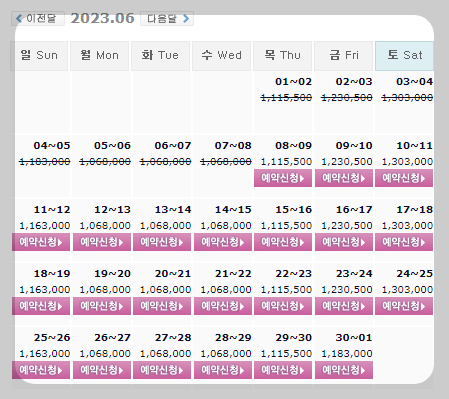
Task: Book the 20~21 date via 예약신청
Action: click(162, 306)
